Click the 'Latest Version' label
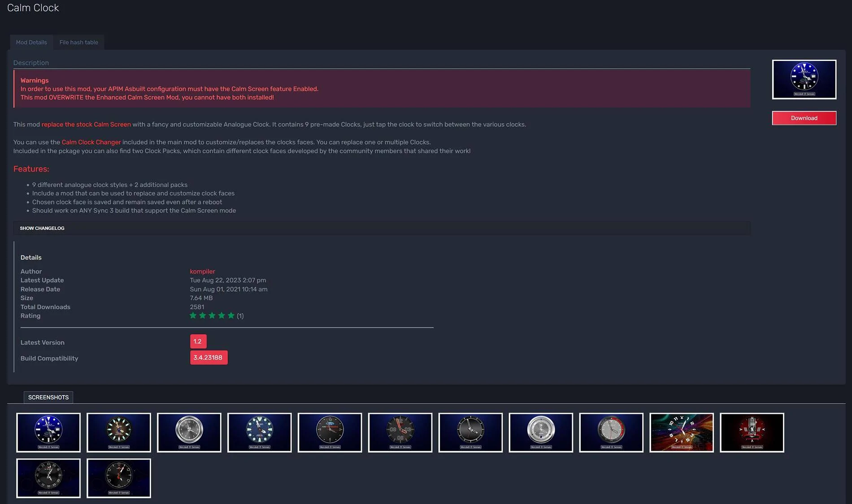The image size is (852, 504). (43, 342)
